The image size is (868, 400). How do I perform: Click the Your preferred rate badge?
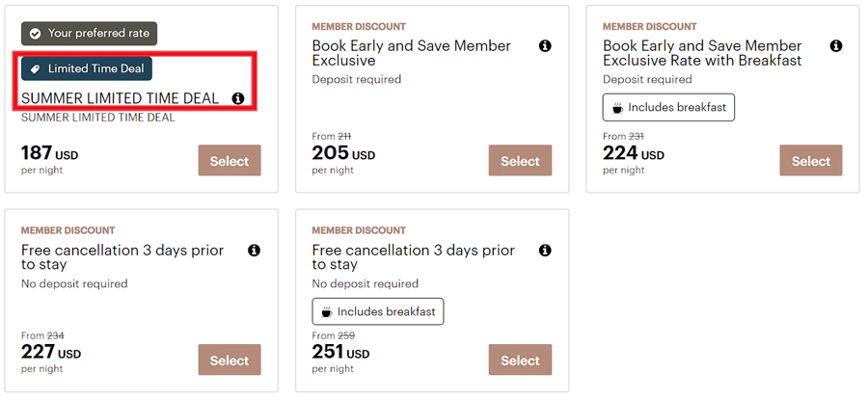89,34
